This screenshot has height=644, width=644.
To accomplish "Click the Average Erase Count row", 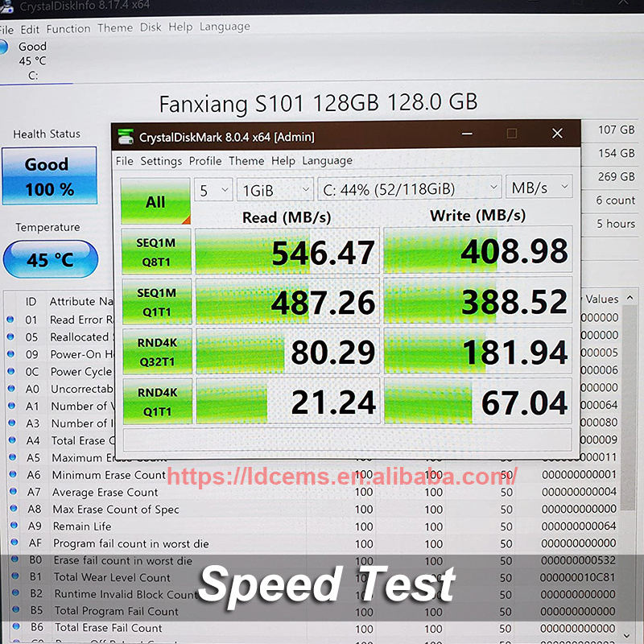I will pos(313,492).
